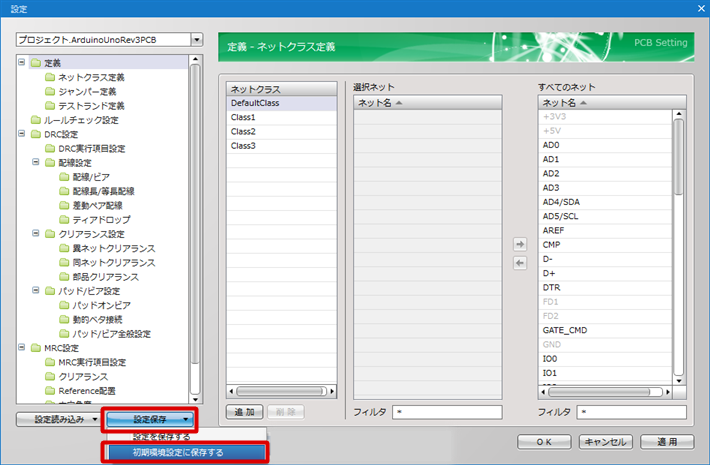Select net AREF in all nets list
This screenshot has width=710, height=465.
(605, 230)
